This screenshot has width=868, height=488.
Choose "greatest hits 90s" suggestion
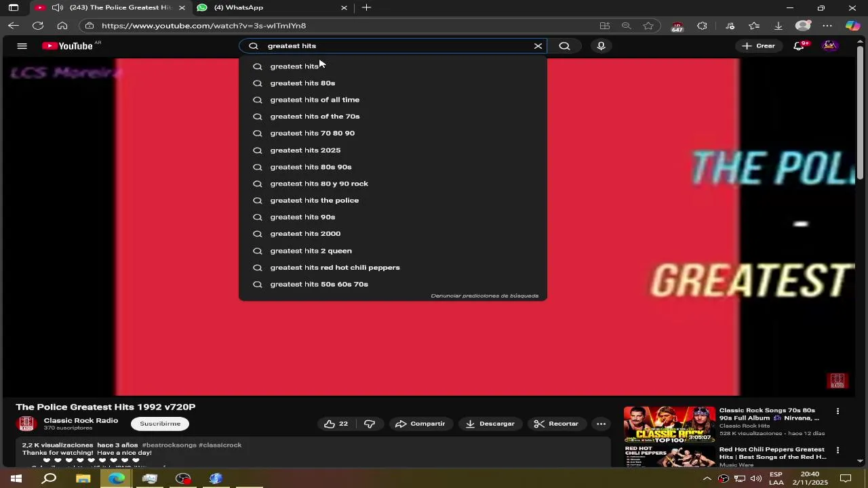pyautogui.click(x=393, y=217)
